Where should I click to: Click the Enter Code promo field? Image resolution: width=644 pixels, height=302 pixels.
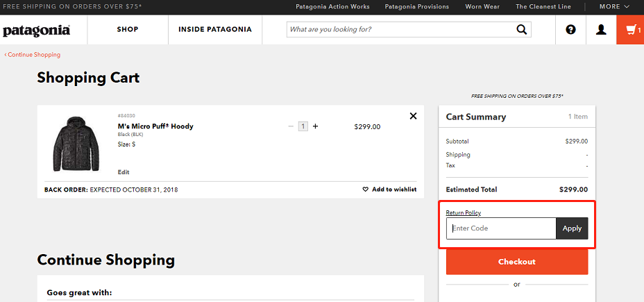pyautogui.click(x=501, y=228)
